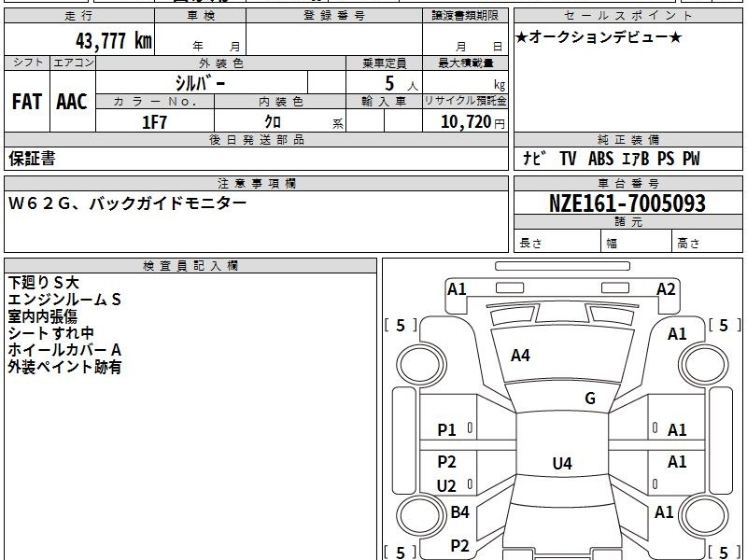Select the エアB equipment item
The height and width of the screenshot is (560, 747).
tap(636, 158)
